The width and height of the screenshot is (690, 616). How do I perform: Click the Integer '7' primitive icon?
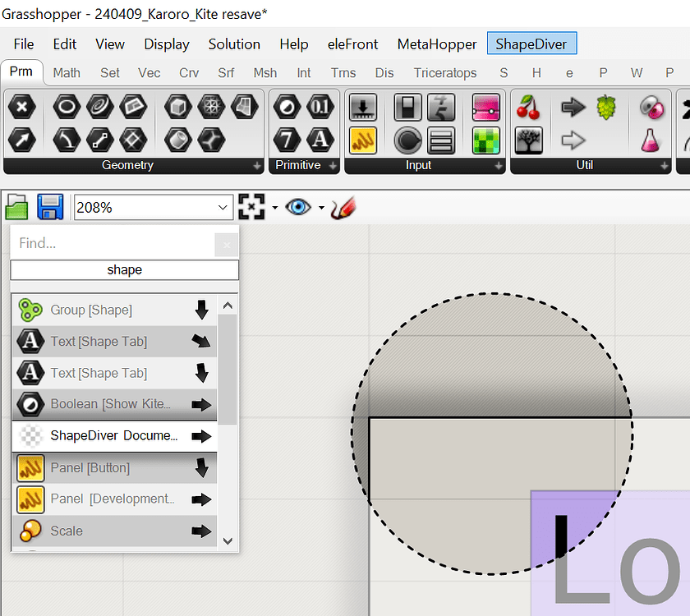[287, 140]
